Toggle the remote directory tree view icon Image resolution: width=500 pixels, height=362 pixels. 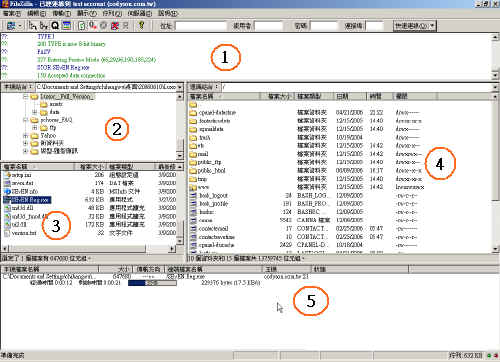pos(44,26)
